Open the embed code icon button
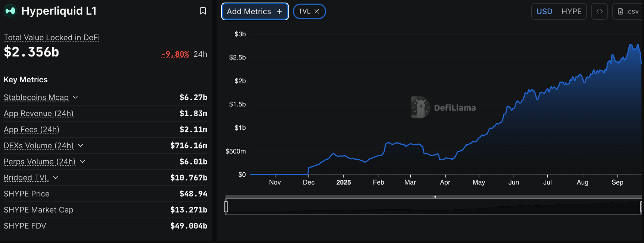Viewport: 644px width, 243px height. pos(600,12)
